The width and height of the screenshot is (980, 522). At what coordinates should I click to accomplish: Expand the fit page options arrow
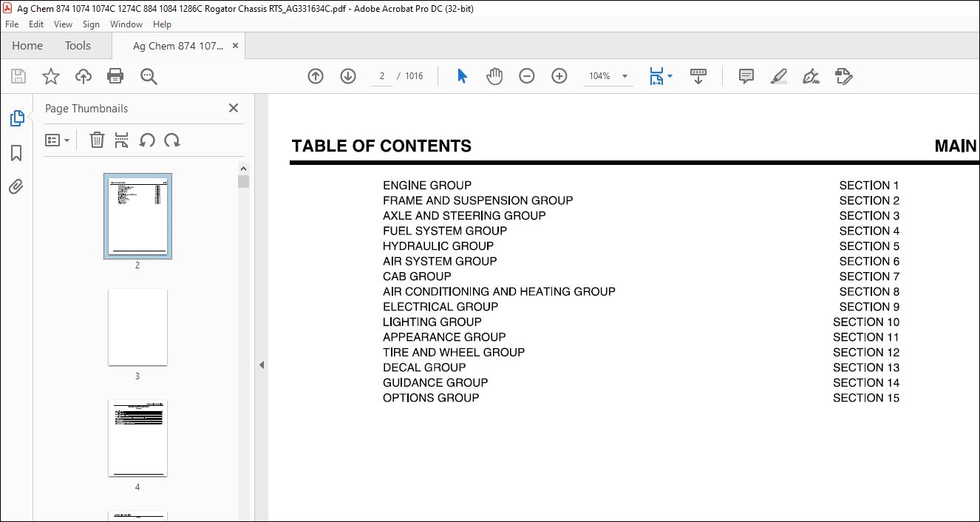tap(670, 76)
